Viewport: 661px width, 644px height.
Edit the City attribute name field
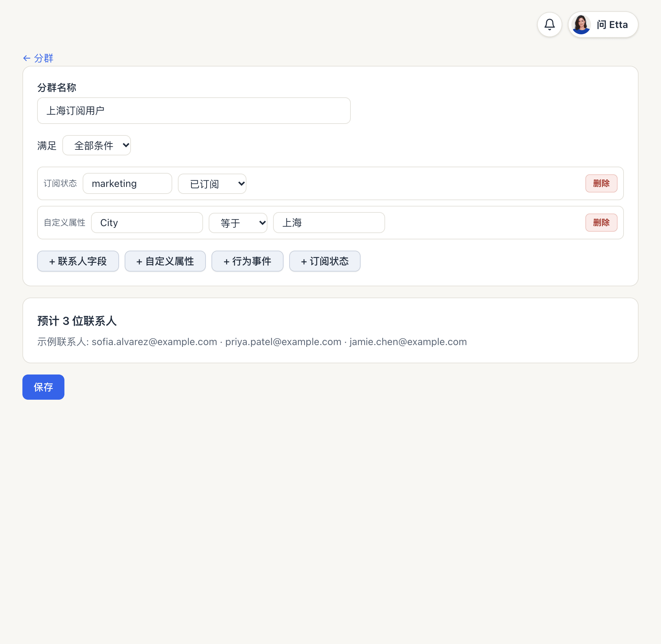tap(147, 223)
